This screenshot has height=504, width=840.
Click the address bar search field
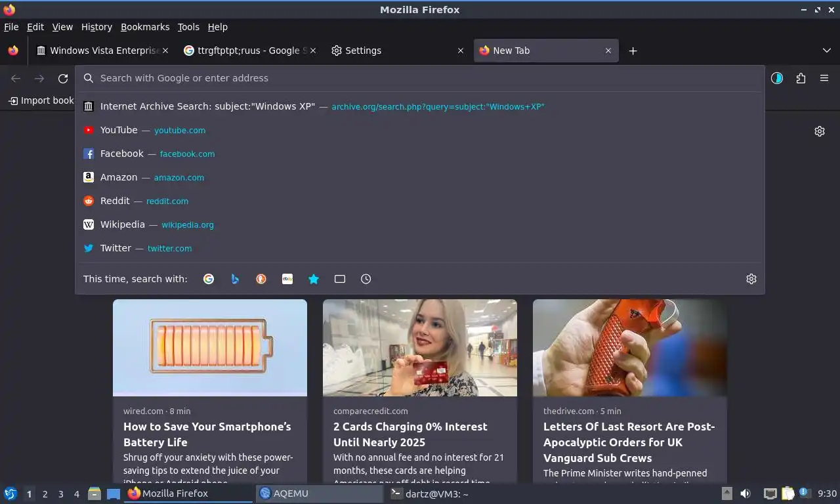[x=420, y=78]
